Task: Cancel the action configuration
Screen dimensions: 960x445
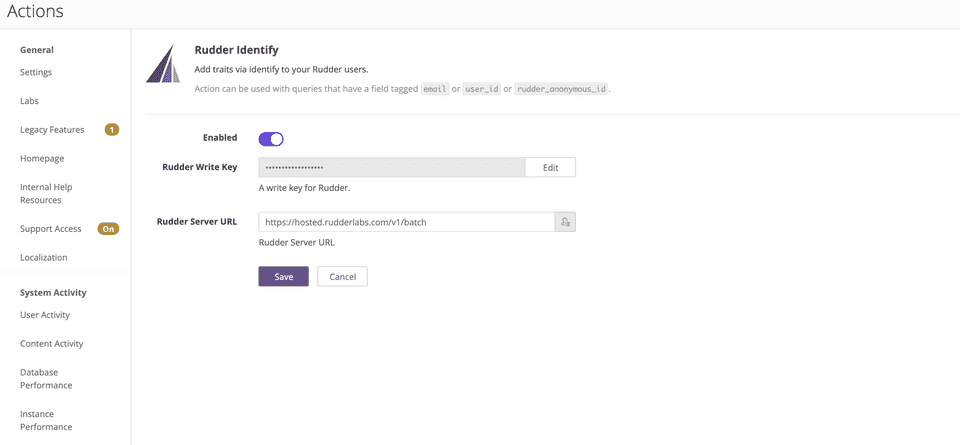Action: [342, 276]
